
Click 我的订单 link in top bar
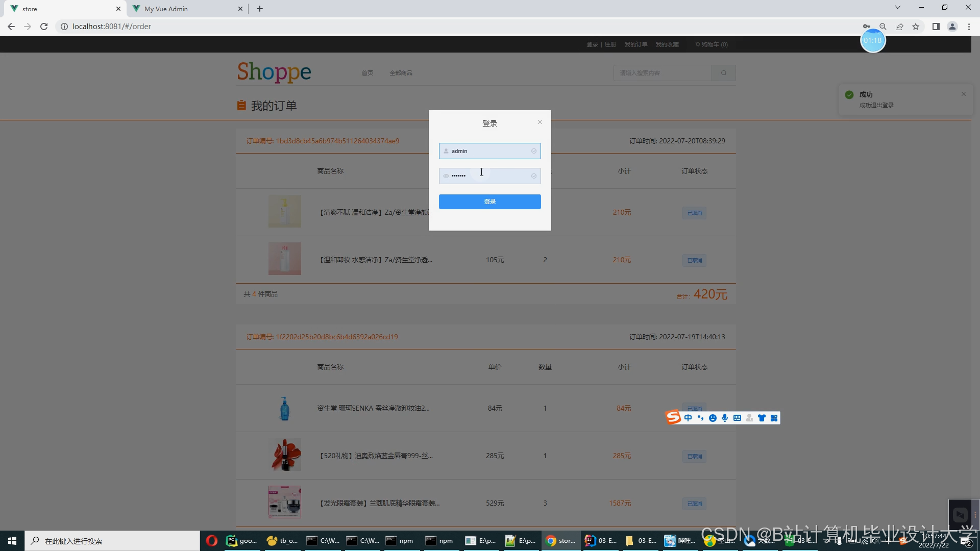coord(635,44)
